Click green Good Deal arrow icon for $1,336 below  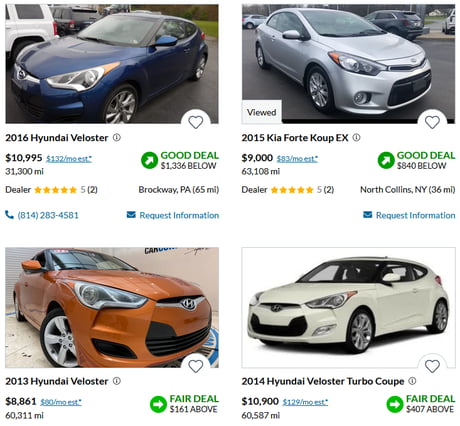pyautogui.click(x=149, y=160)
